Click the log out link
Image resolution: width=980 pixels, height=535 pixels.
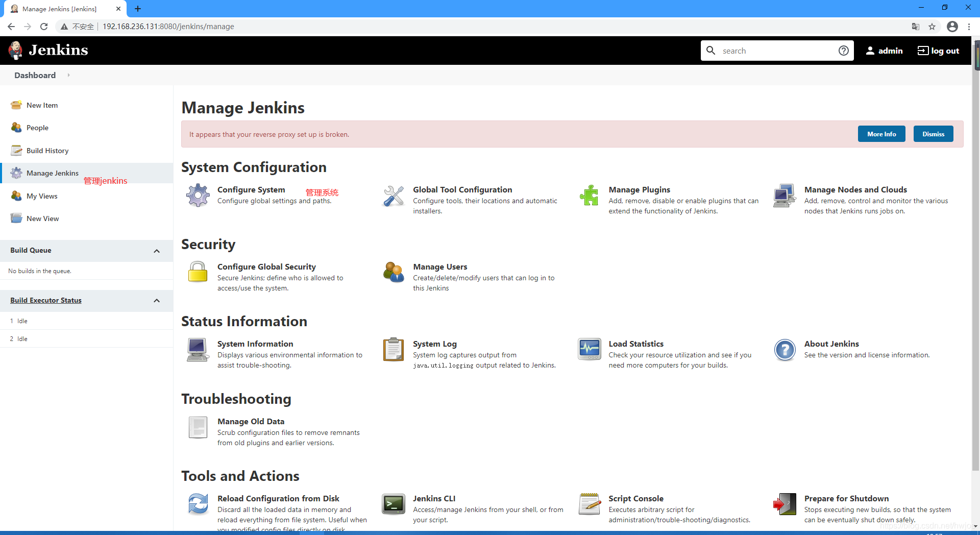click(938, 51)
